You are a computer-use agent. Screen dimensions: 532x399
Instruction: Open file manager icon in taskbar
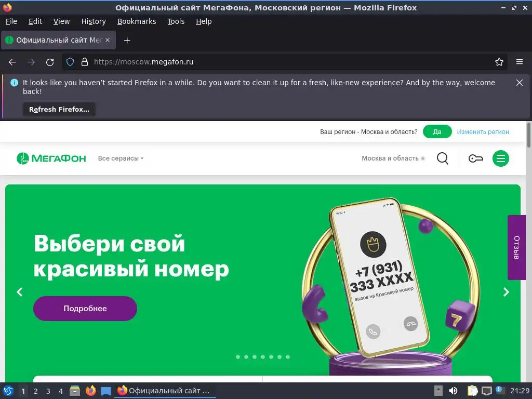point(75,391)
